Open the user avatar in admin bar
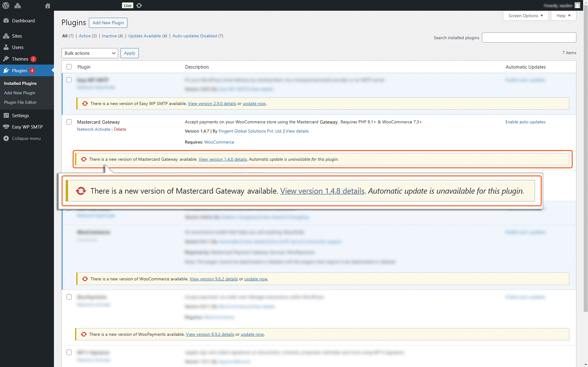 577,6
